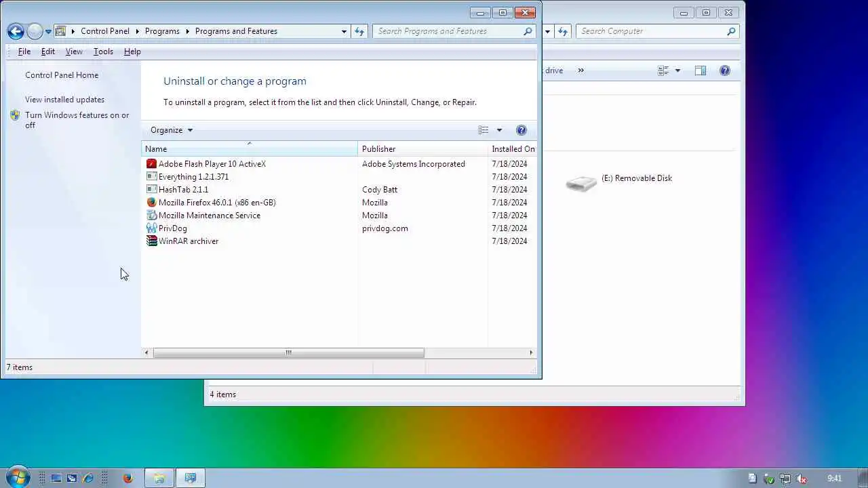Sort by the Publisher column header
This screenshot has width=868, height=488.
pos(422,149)
